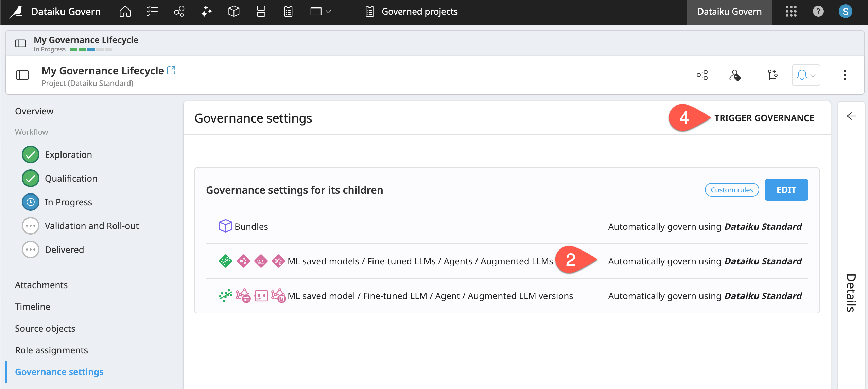868x389 pixels.
Task: Open role assignment via person-with-tag icon
Action: click(735, 75)
